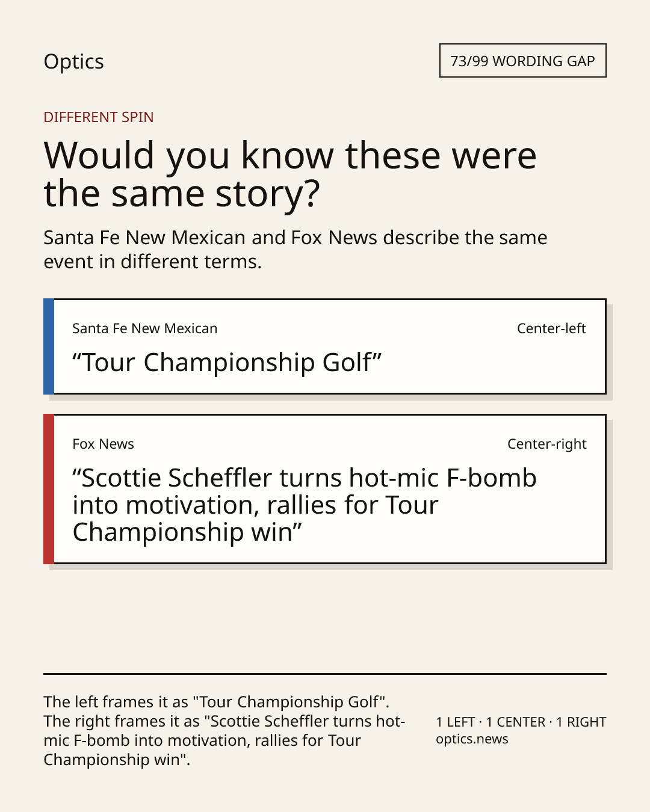
Task: Click the Fox News source name
Action: [x=103, y=444]
